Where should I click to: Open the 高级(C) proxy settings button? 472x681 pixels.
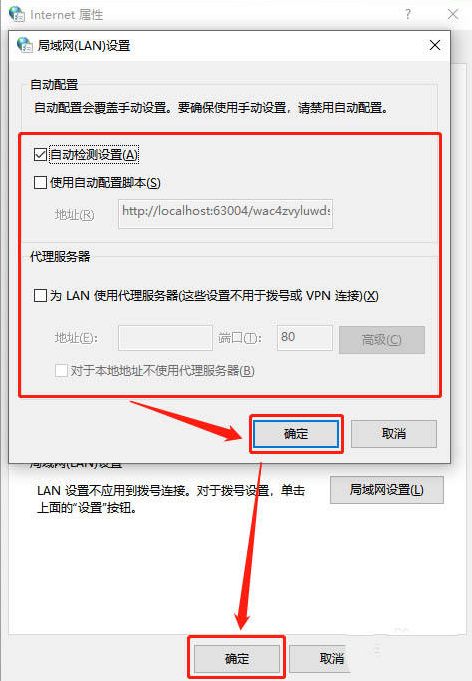pyautogui.click(x=382, y=340)
